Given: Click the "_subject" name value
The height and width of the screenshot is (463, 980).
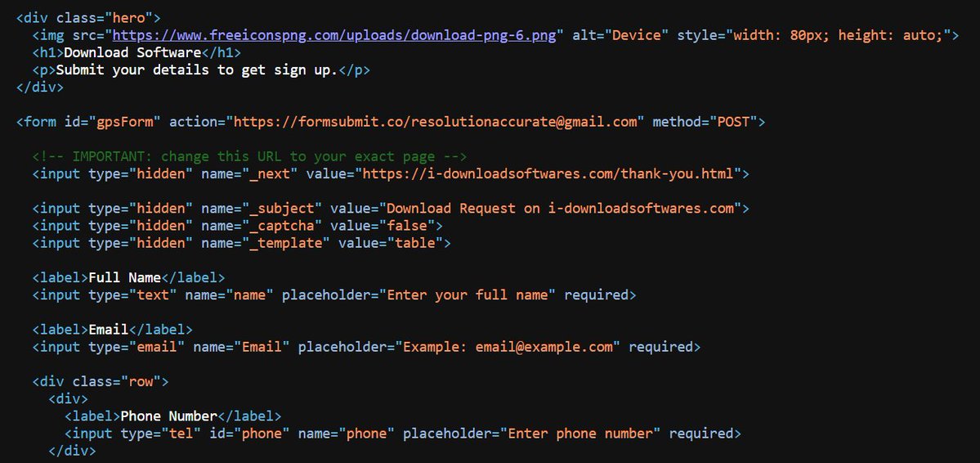Looking at the screenshot, I should click(282, 209).
